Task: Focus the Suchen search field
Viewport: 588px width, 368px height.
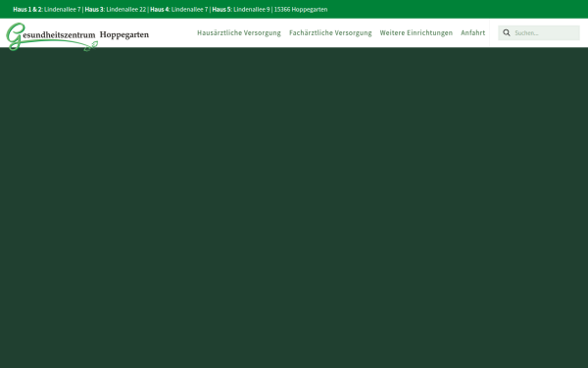Action: (539, 33)
